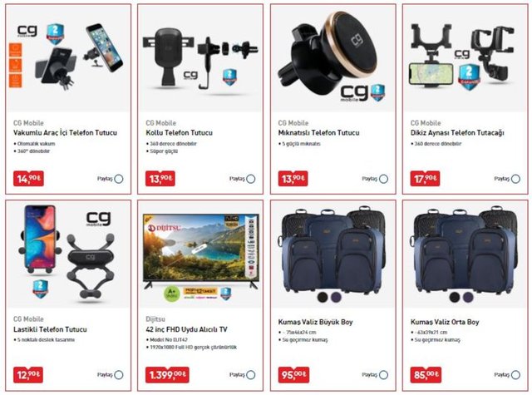The width and height of the screenshot is (532, 395).
Task: Click the 14,90₺ price tag
Action: (28, 179)
